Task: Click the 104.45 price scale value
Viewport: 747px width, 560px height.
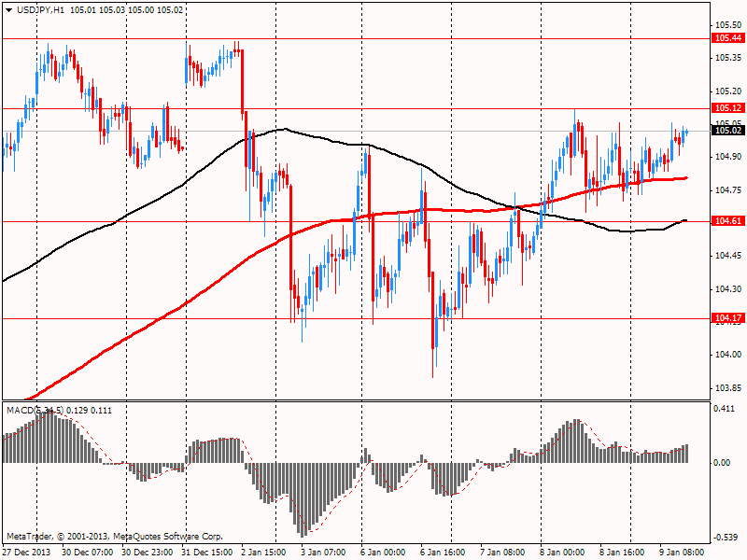Action: 728,256
